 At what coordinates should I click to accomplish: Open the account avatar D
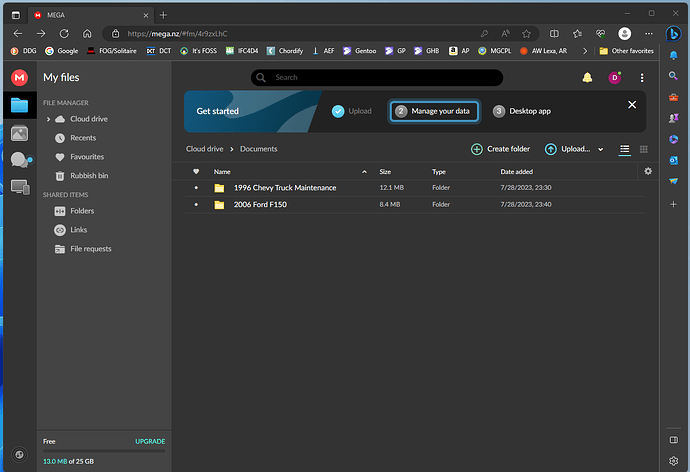[615, 78]
